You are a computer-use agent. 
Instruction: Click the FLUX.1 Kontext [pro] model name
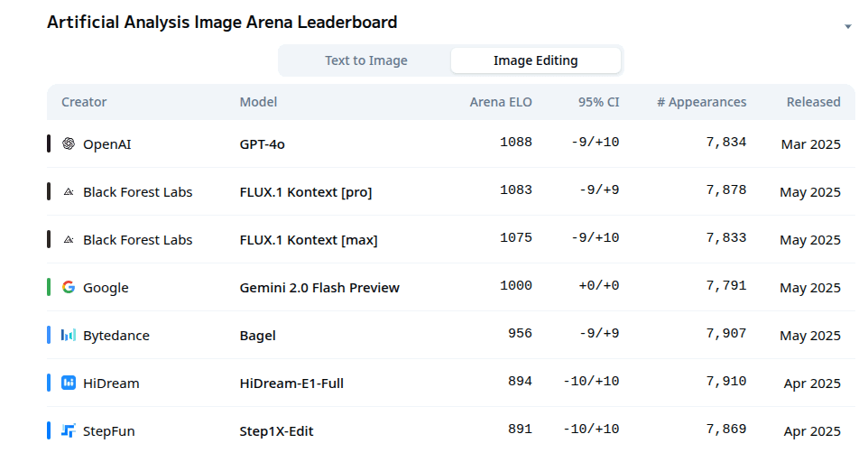coord(306,192)
